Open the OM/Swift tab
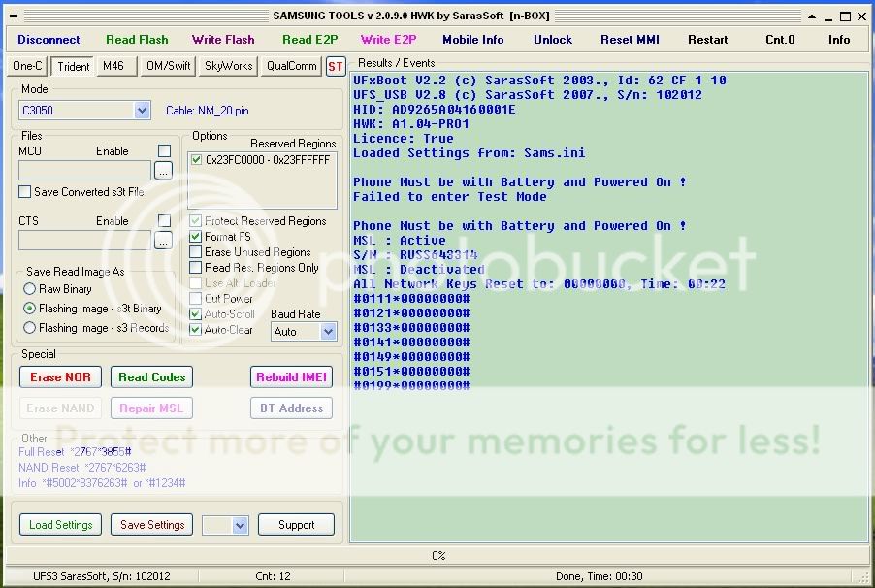875x588 pixels. (x=168, y=66)
